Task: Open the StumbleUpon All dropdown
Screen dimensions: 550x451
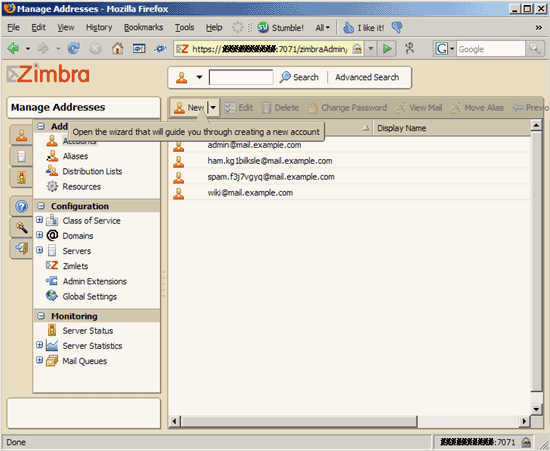Action: click(x=323, y=28)
